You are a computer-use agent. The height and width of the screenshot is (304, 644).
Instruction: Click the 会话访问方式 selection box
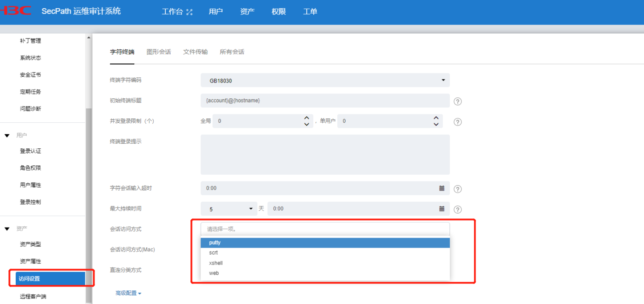tap(325, 229)
